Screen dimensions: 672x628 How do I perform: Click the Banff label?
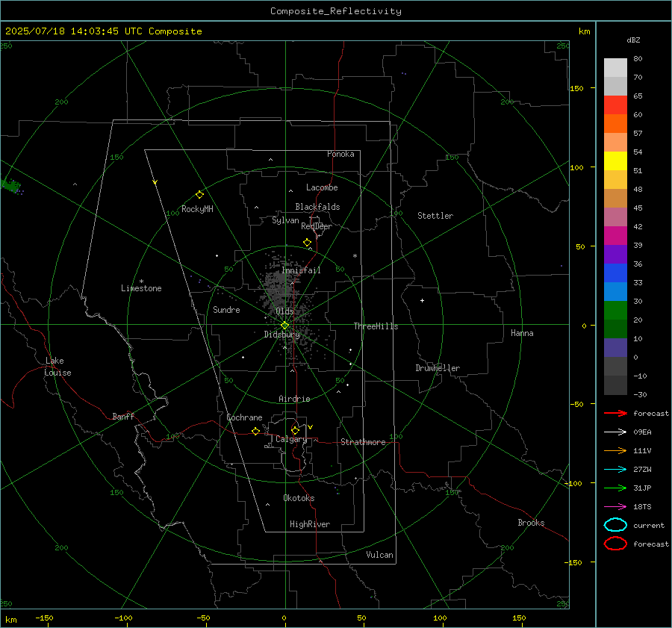point(123,417)
